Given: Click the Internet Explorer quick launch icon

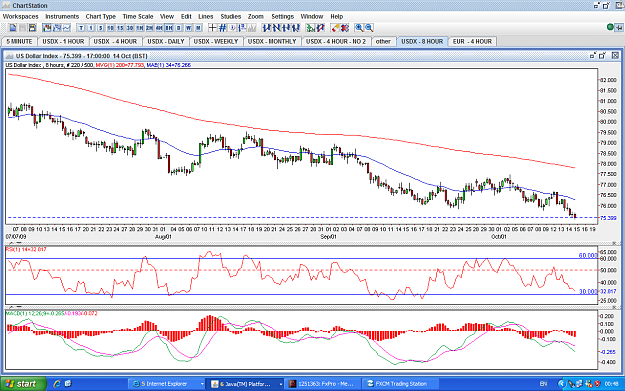Looking at the screenshot, I should (x=57, y=383).
